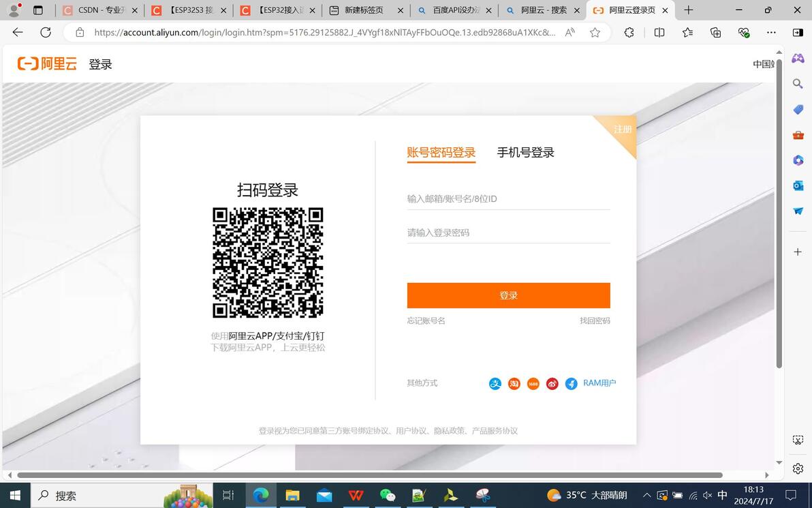Click the login QR code image
The height and width of the screenshot is (508, 812).
[268, 263]
